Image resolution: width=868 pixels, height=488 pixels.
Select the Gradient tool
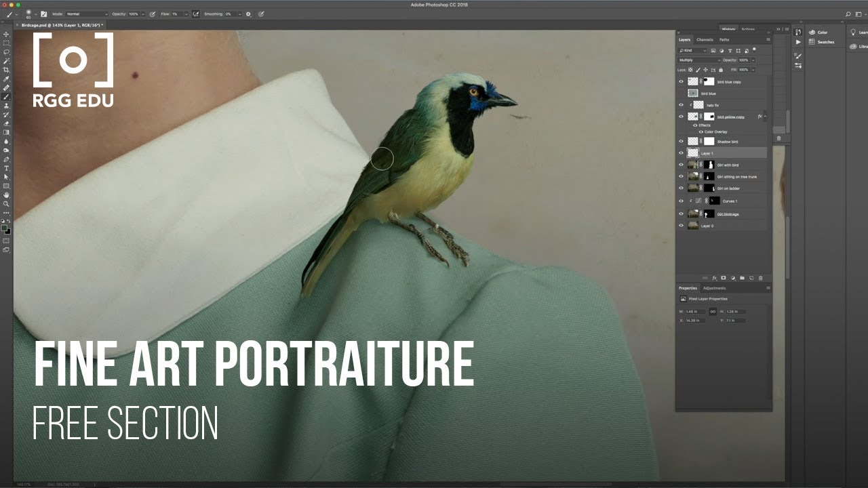[7, 132]
